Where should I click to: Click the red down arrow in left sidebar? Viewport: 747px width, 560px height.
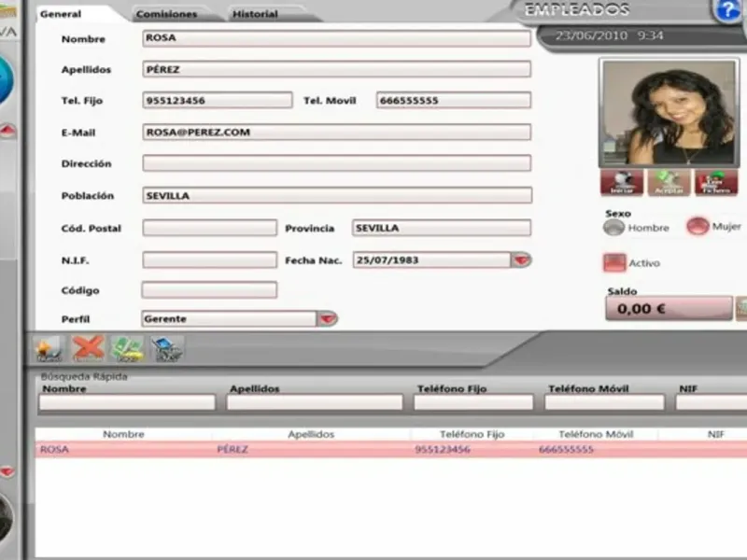point(7,472)
